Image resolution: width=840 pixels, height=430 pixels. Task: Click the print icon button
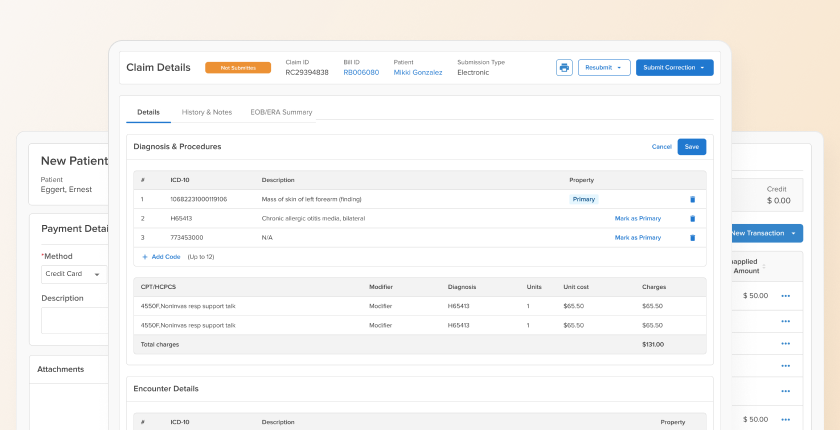[x=564, y=68]
